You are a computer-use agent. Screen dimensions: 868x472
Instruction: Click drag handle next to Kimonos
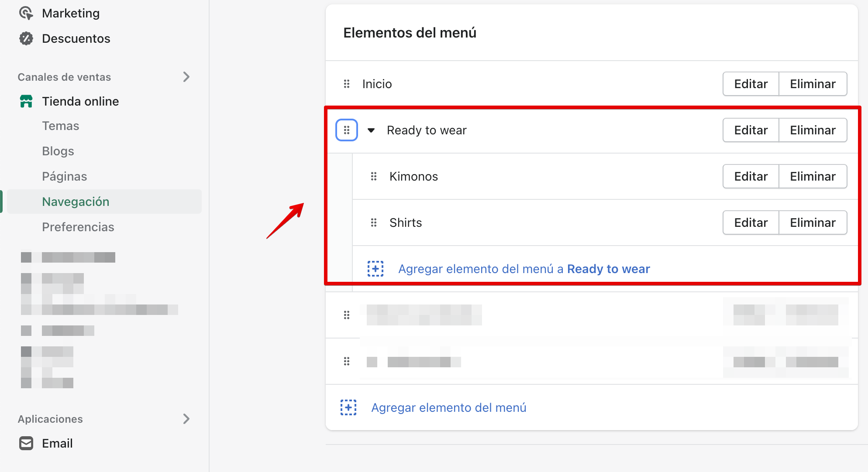click(374, 176)
